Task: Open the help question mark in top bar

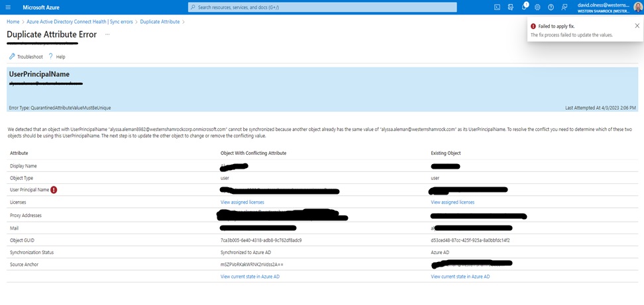Action: (x=551, y=7)
